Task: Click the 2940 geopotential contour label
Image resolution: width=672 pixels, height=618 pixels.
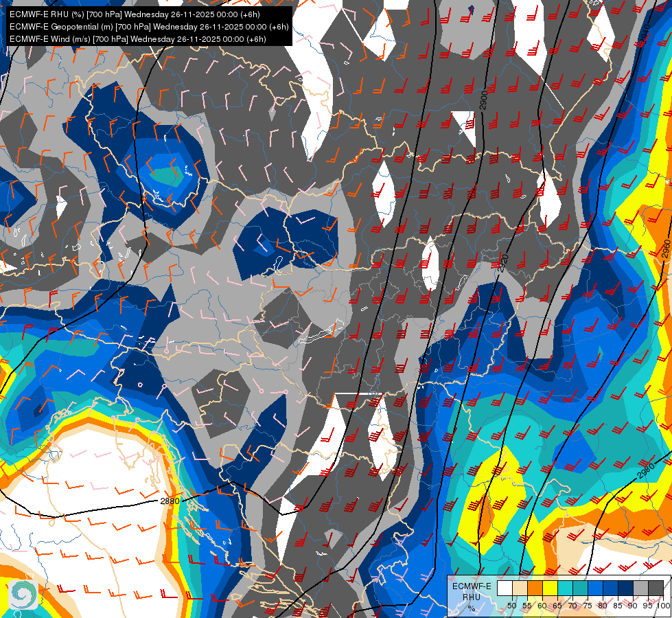Action: (x=645, y=34)
